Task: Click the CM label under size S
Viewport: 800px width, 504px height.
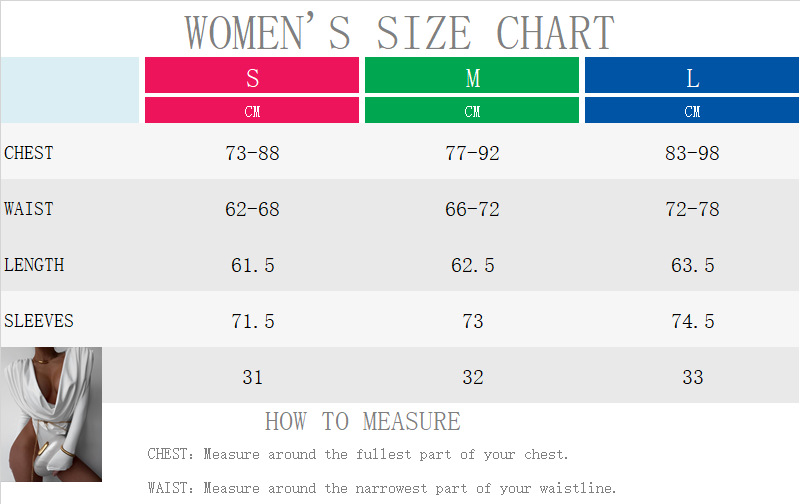Action: (x=252, y=111)
